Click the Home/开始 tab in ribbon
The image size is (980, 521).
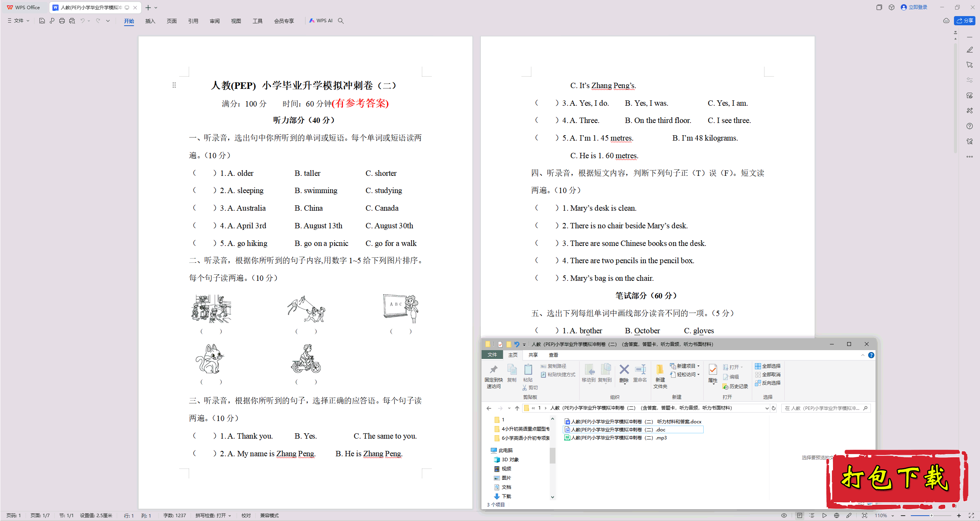click(128, 21)
